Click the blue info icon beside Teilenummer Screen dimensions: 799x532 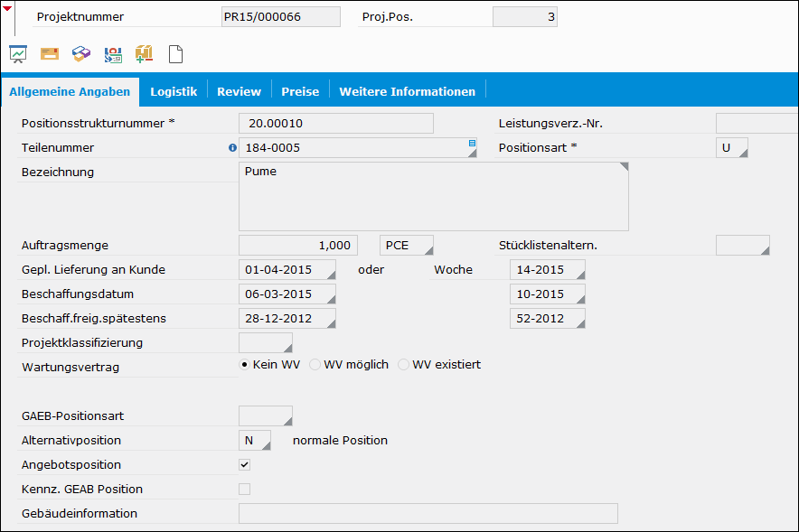click(x=233, y=147)
